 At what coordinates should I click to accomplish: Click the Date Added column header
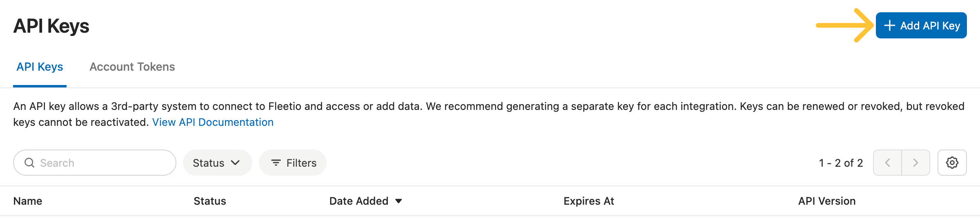pyautogui.click(x=359, y=201)
